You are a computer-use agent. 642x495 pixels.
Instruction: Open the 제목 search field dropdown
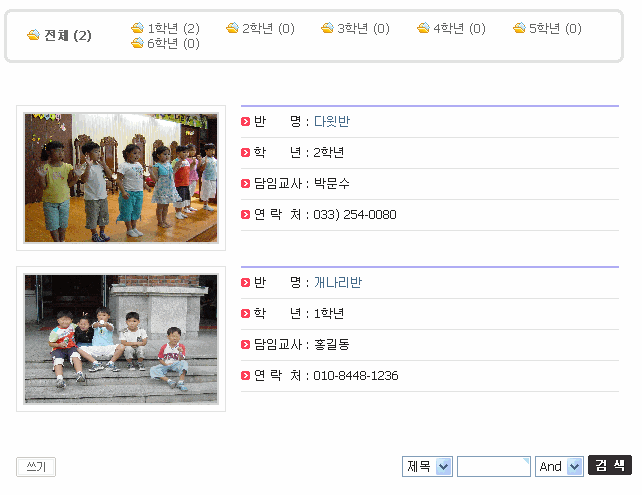click(x=427, y=466)
